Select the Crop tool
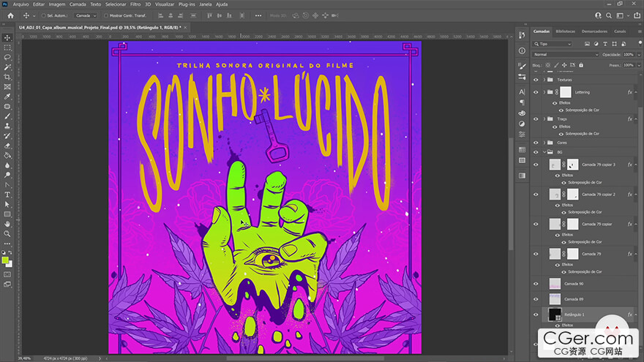 [x=7, y=78]
